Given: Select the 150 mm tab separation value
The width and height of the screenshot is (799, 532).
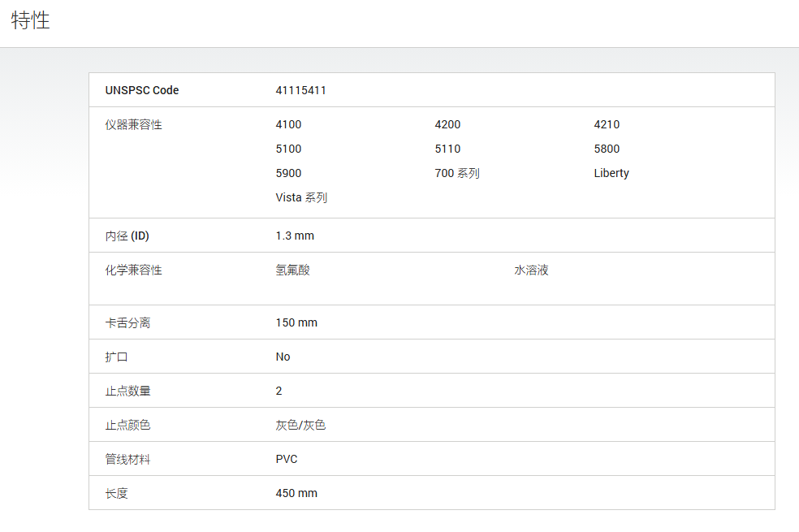Looking at the screenshot, I should click(296, 322).
